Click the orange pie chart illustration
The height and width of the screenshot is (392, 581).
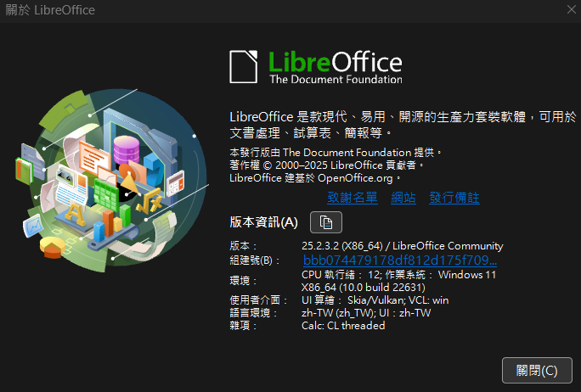click(53, 247)
